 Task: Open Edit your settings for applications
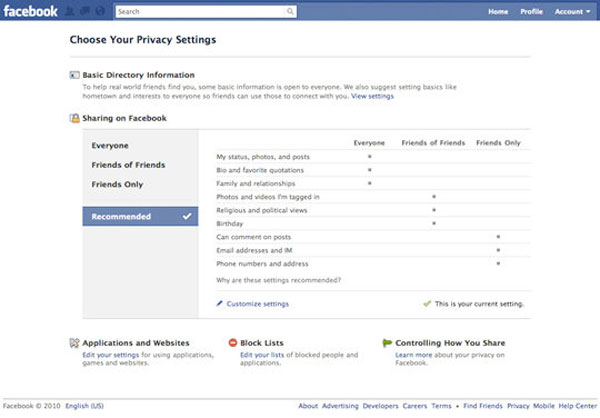111,355
